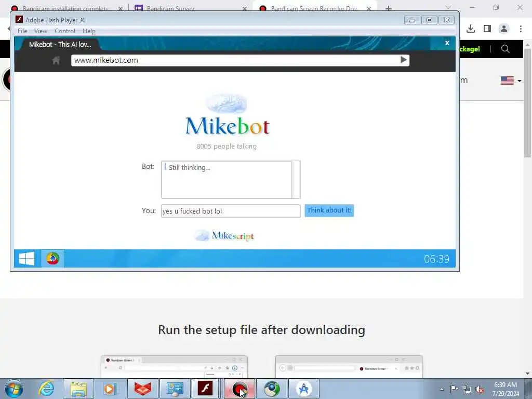This screenshot has width=532, height=399.
Task: Click the You message input field
Action: 231,211
